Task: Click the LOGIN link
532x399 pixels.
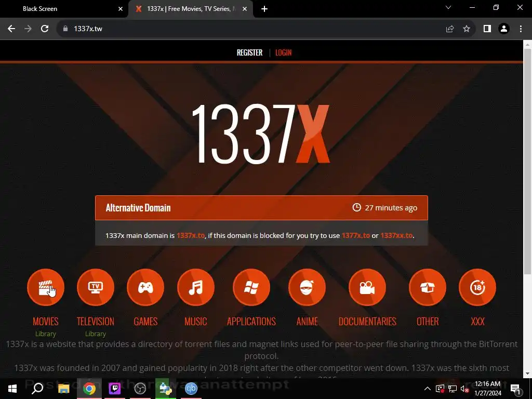Action: [x=283, y=52]
